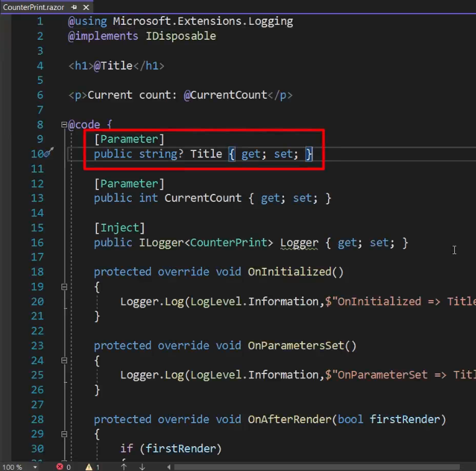Click the Title property name on line 10
The height and width of the screenshot is (471, 476).
(206, 154)
